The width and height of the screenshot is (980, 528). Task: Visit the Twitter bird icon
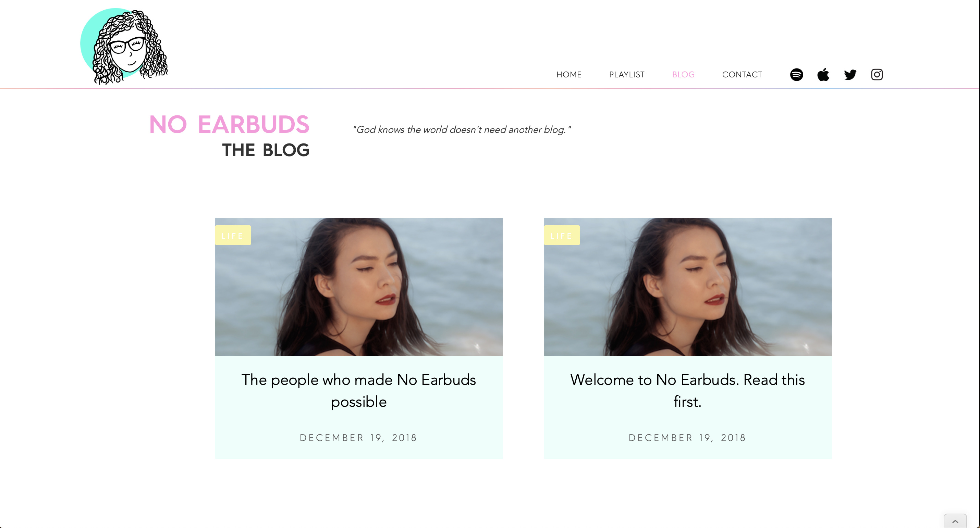[850, 75]
